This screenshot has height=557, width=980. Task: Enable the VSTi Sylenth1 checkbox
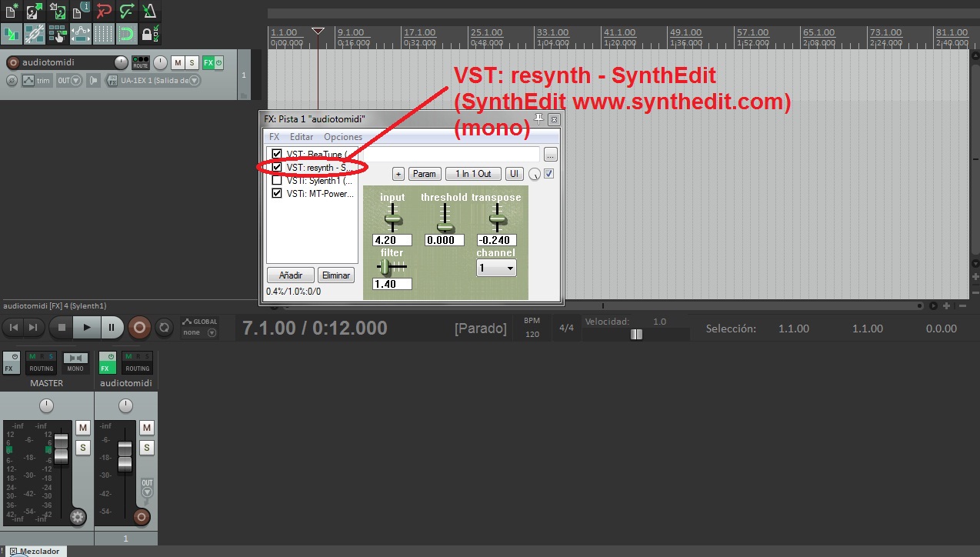[x=277, y=180]
